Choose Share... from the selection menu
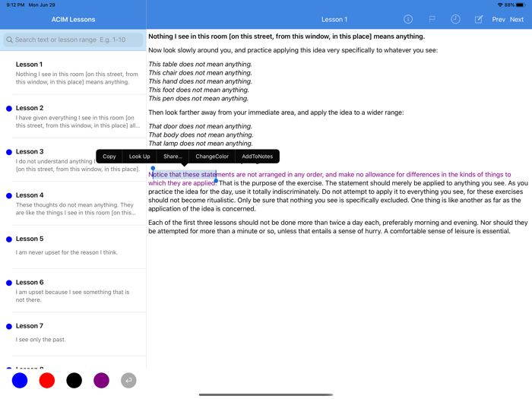The width and height of the screenshot is (532, 399). tap(173, 157)
